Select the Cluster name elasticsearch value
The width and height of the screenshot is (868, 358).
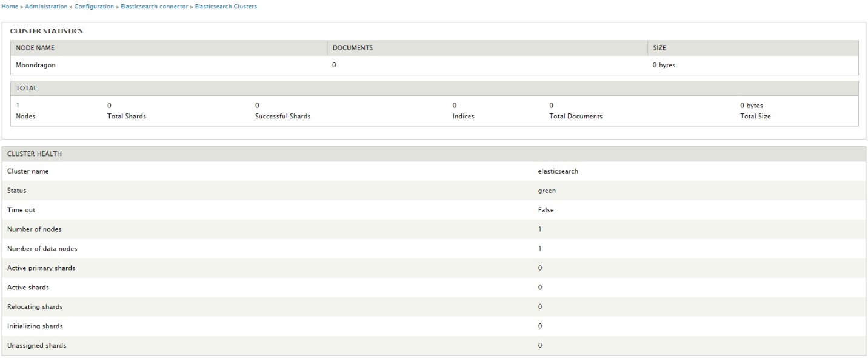[558, 171]
